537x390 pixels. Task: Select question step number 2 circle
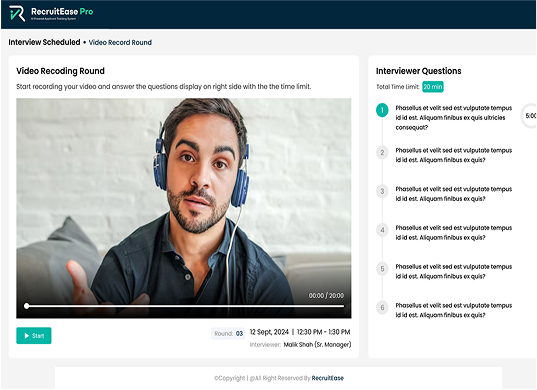pyautogui.click(x=382, y=152)
